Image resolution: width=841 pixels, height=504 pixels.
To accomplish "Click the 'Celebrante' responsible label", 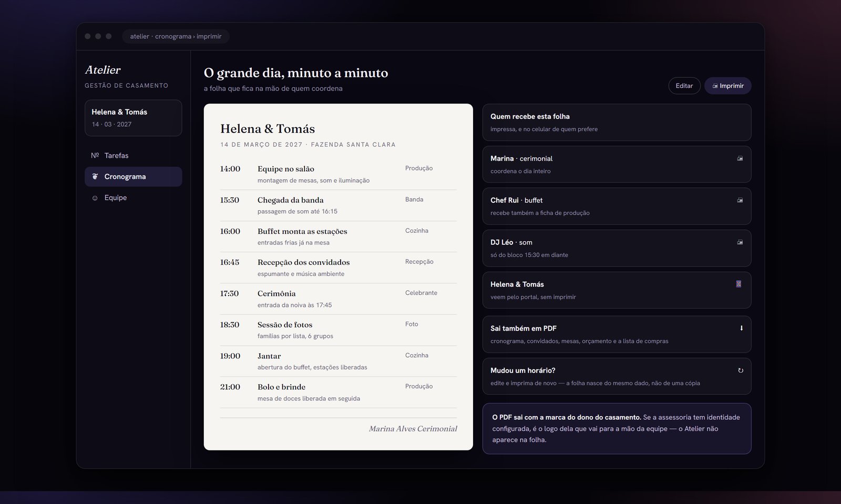I will [x=421, y=293].
